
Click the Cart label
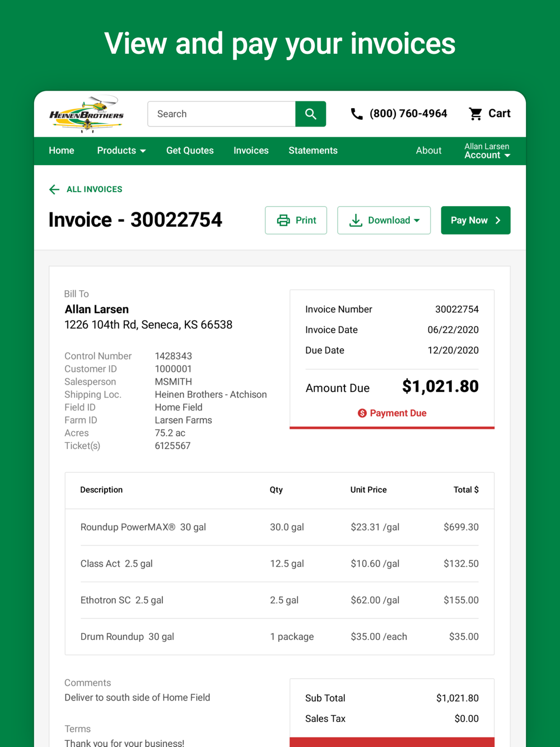tap(499, 114)
